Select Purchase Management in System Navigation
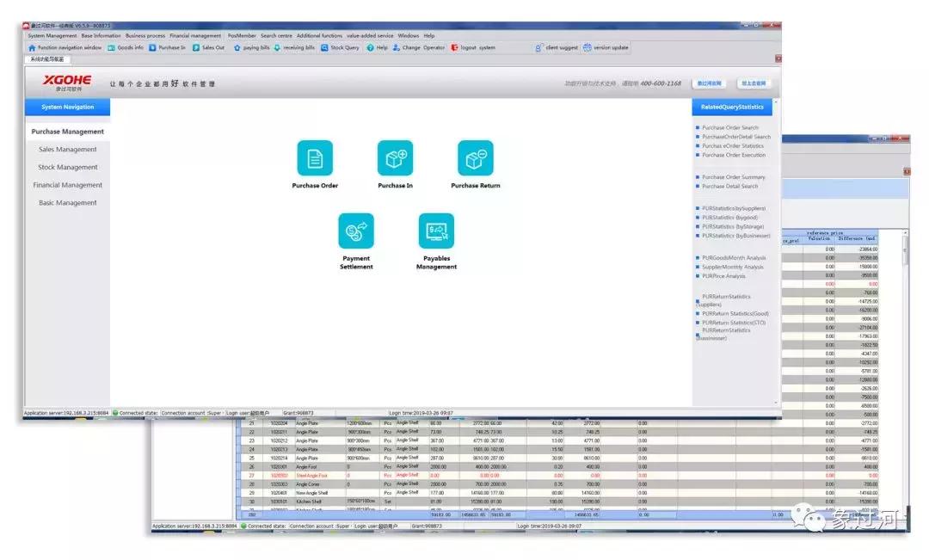This screenshot has width=929, height=560. point(68,132)
